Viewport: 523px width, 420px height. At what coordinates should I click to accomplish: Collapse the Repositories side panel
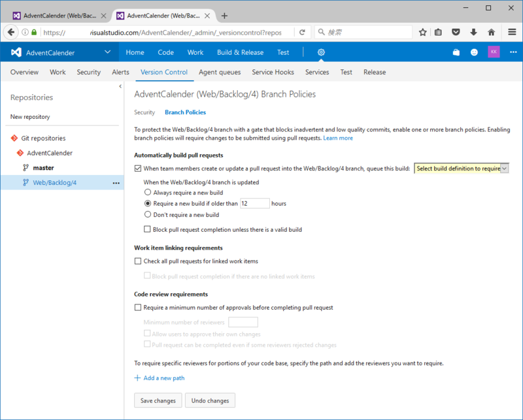(x=120, y=86)
